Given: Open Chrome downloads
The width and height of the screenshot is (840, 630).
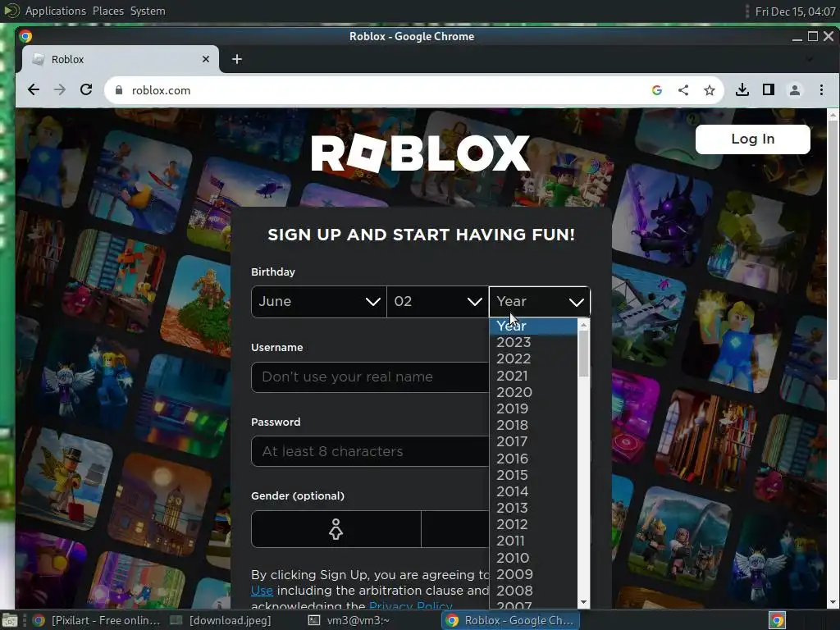Looking at the screenshot, I should (742, 90).
